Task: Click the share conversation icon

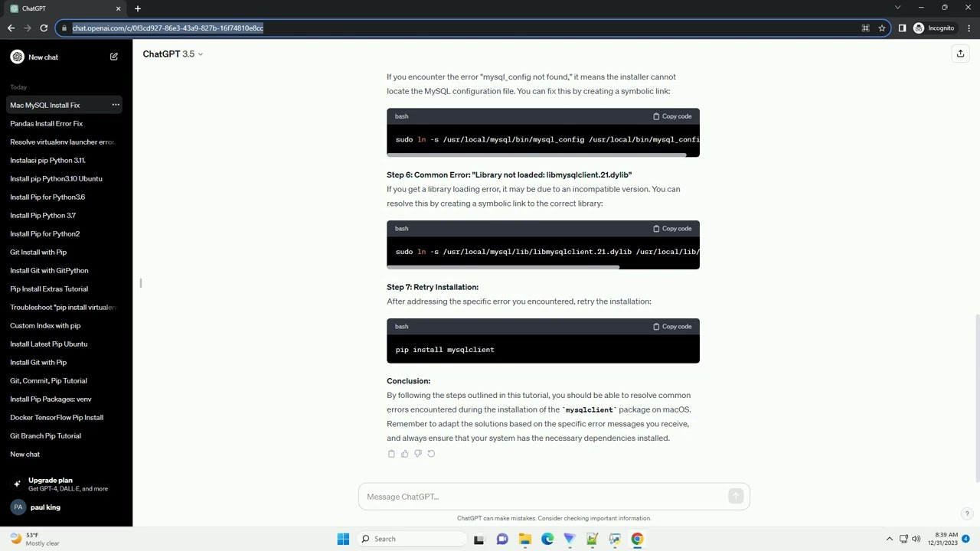Action: point(960,54)
